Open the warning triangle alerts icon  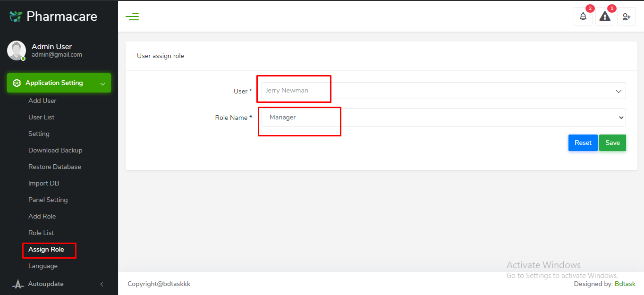(605, 17)
